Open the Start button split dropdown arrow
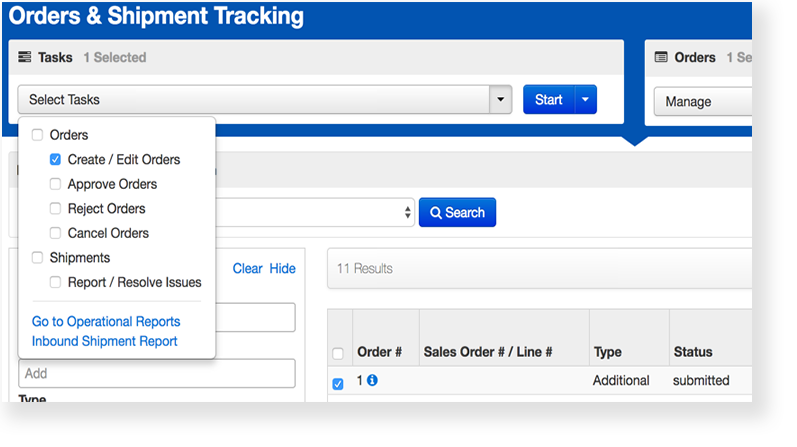797x447 pixels. [586, 100]
